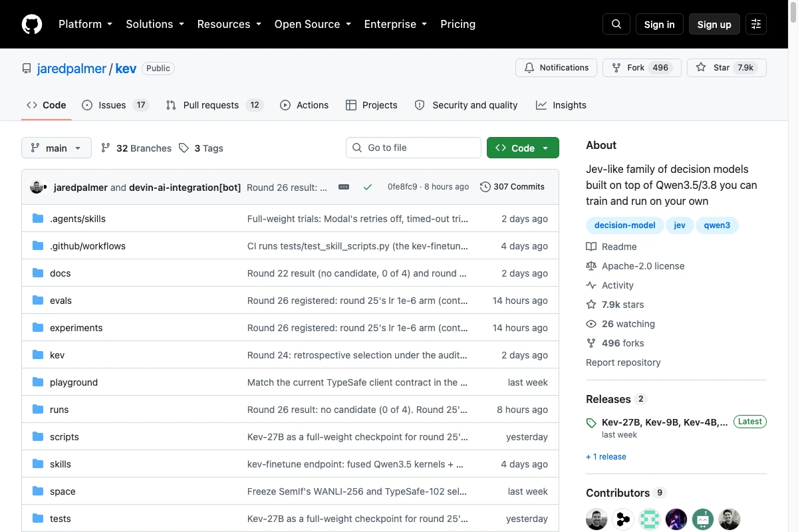This screenshot has width=798, height=532.
Task: Click the search magnifier icon in header
Action: click(616, 24)
